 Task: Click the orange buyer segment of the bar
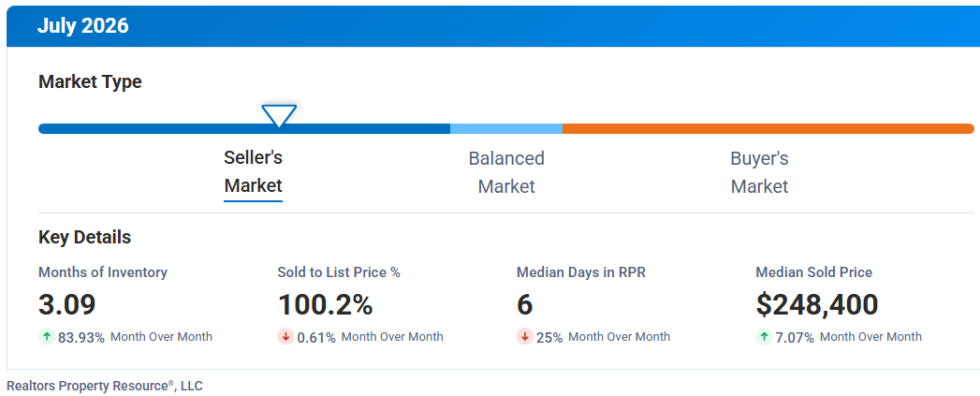click(x=768, y=129)
